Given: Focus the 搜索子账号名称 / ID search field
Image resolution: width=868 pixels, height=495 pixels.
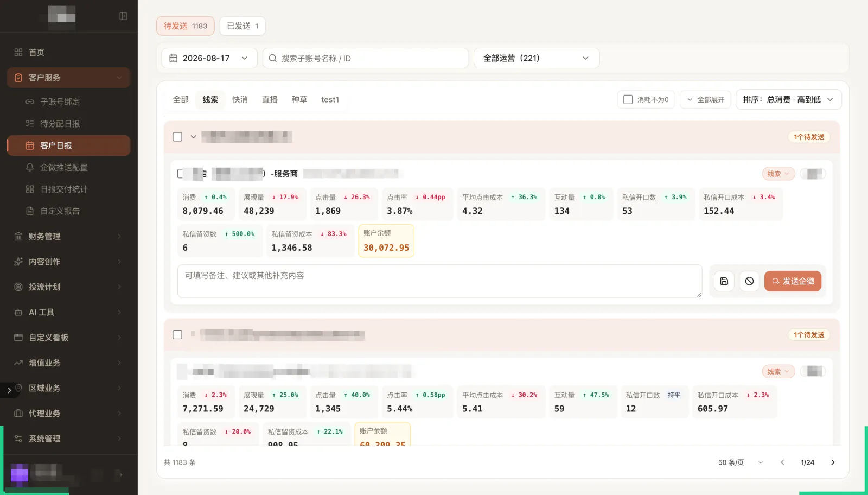Looking at the screenshot, I should [x=366, y=58].
